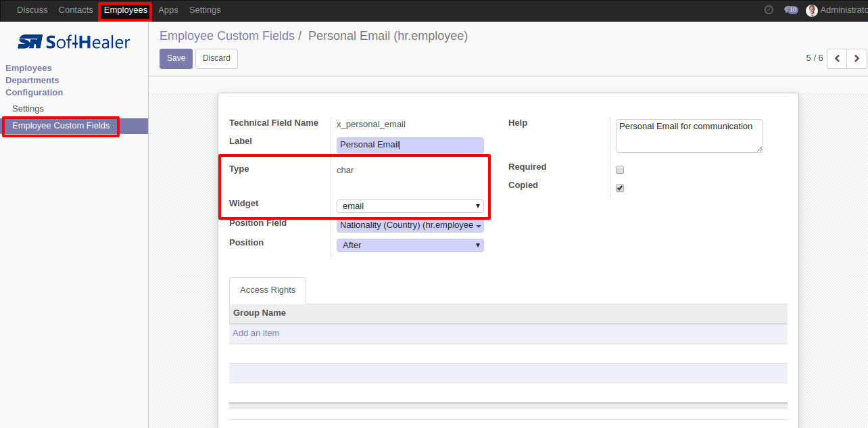Viewport: 868px width, 428px height.
Task: Click the char type value
Action: [345, 170]
